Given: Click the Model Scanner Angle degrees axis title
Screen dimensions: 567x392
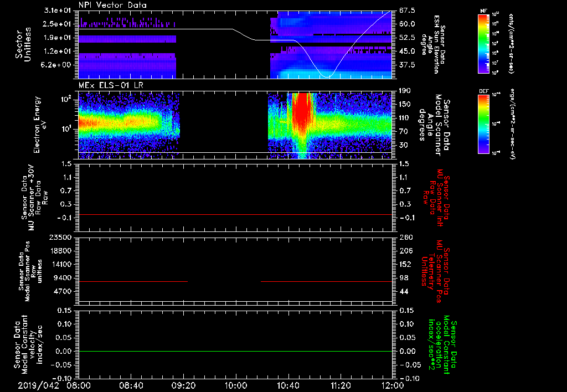Looking at the screenshot, I should [434, 125].
